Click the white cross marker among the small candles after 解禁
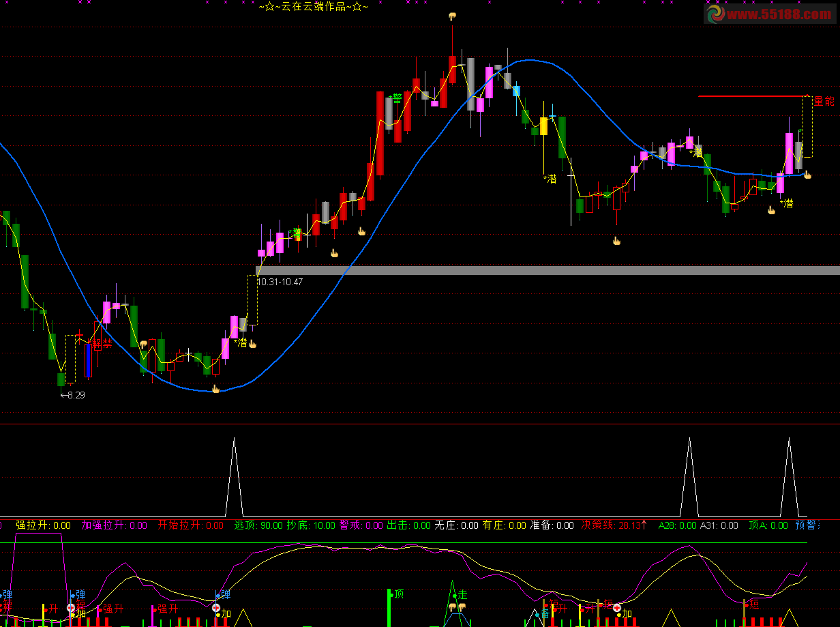This screenshot has width=840, height=627. point(189,353)
